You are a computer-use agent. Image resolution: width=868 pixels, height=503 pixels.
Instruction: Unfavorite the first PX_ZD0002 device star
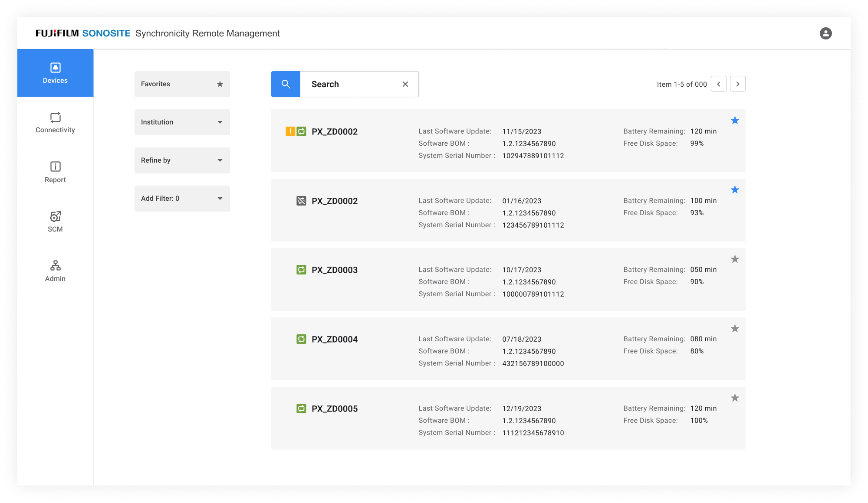tap(735, 121)
